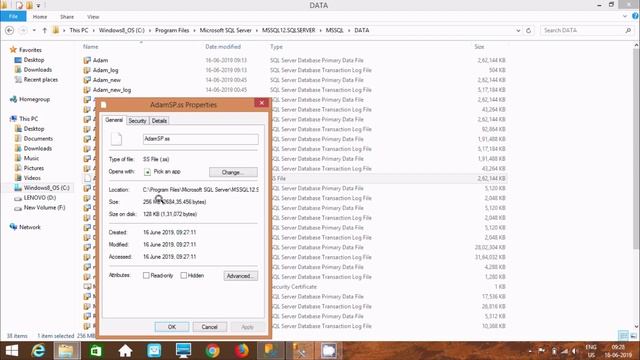Switch to the Details tab in Properties
Image resolution: width=640 pixels, height=360 pixels.
coord(159,121)
